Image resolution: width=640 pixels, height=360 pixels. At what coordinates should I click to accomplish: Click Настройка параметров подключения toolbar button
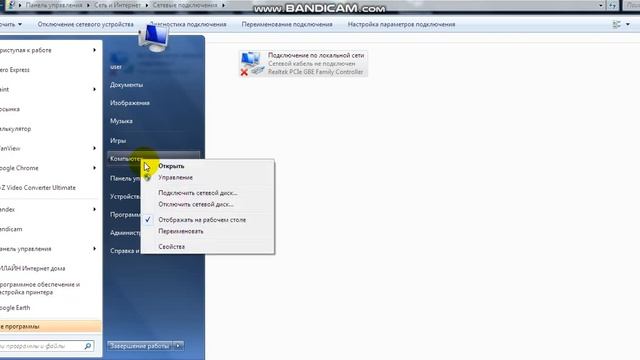pos(401,24)
